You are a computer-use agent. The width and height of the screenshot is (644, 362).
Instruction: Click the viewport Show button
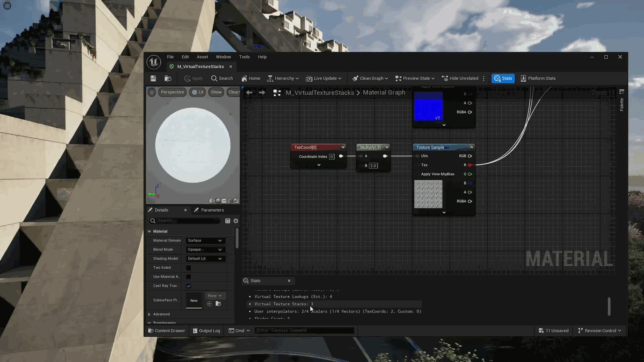click(216, 92)
